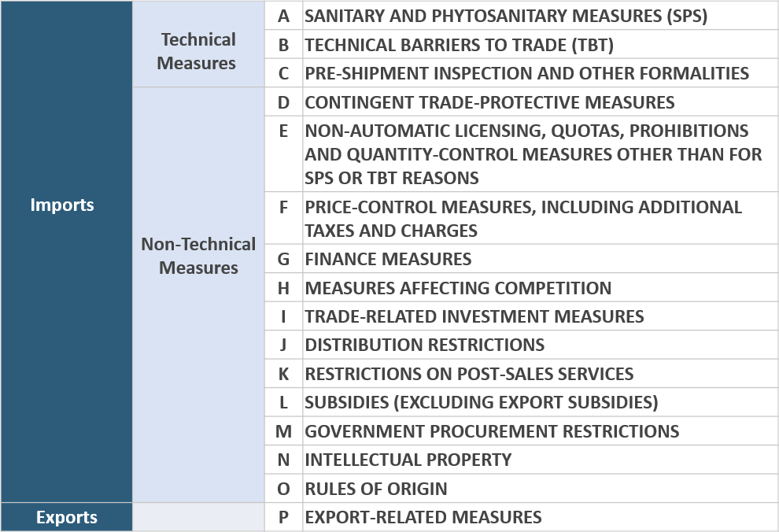Screen dimensions: 779x532
Task: Click chapter letter N cell
Action: click(x=283, y=460)
